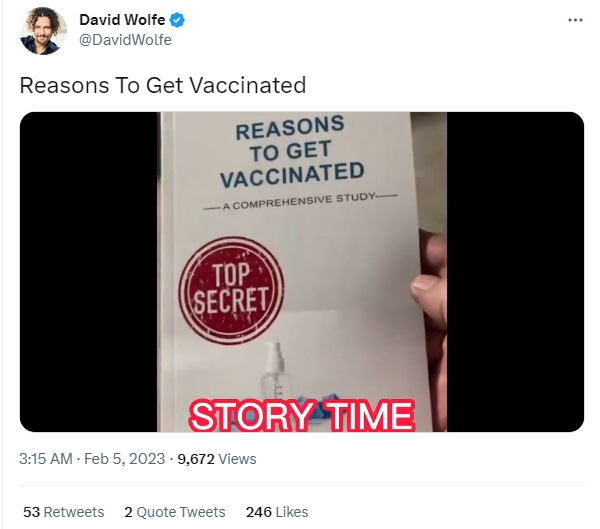Screen dimensions: 600x529
Task: Open the 2 Quote Tweets list
Action: [175, 512]
